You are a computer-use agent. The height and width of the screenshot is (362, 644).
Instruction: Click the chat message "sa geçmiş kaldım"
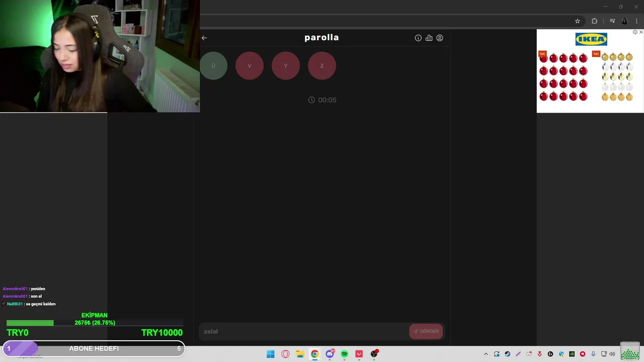[40, 304]
